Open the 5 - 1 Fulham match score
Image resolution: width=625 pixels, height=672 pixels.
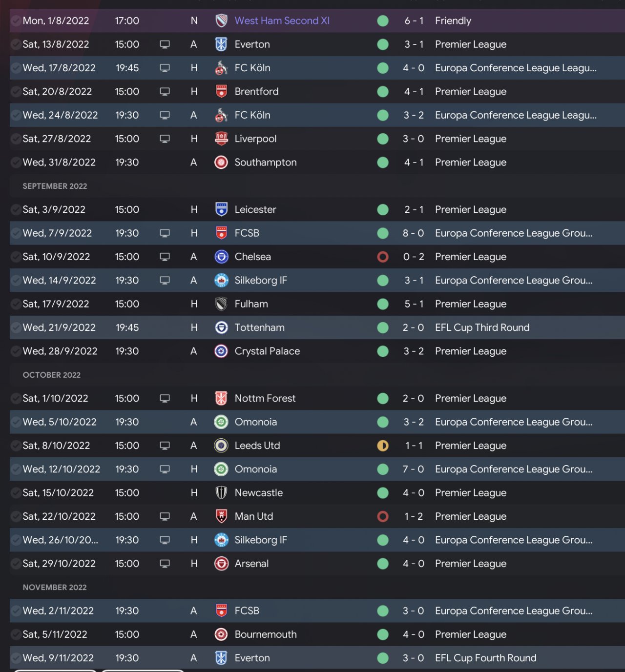coord(414,304)
